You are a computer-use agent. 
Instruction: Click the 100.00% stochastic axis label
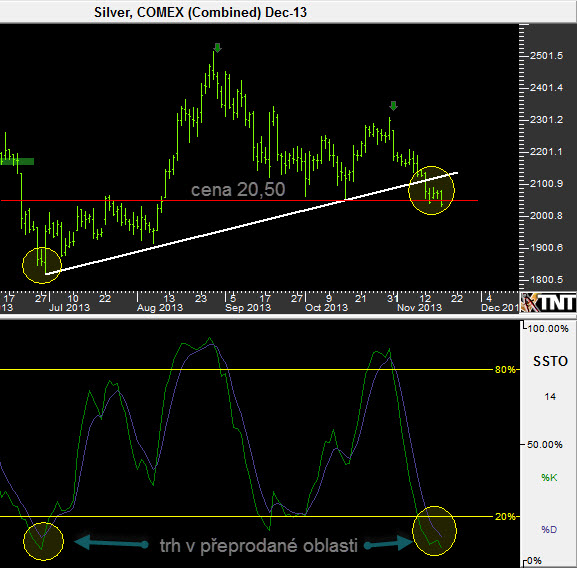[548, 329]
